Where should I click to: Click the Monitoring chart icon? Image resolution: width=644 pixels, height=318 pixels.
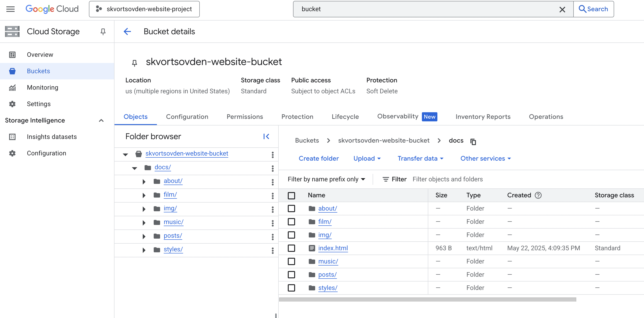tap(12, 88)
